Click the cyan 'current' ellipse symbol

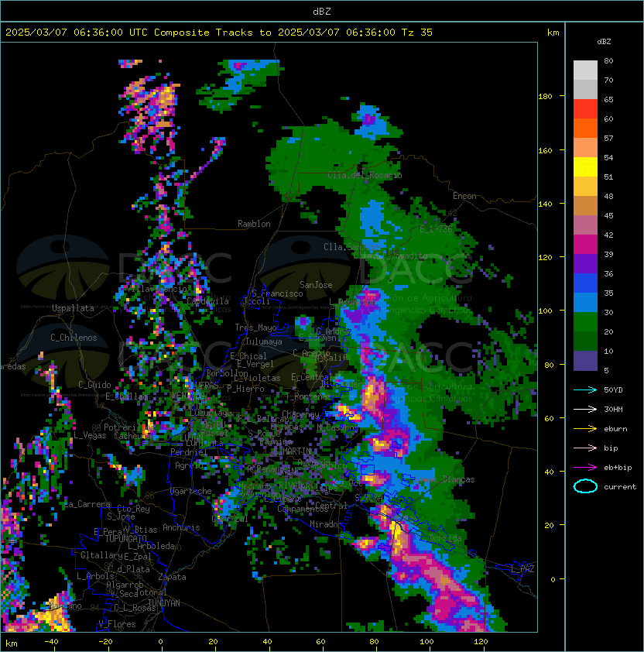pos(585,486)
